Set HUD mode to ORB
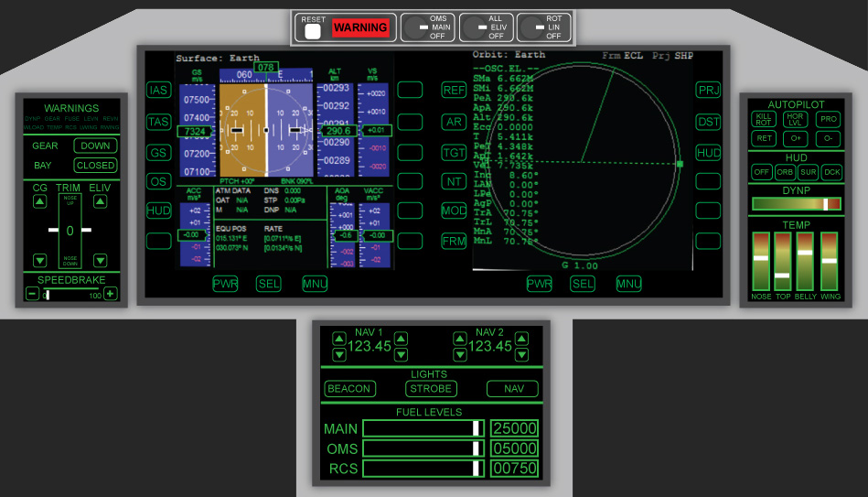This screenshot has width=868, height=497. pos(785,172)
